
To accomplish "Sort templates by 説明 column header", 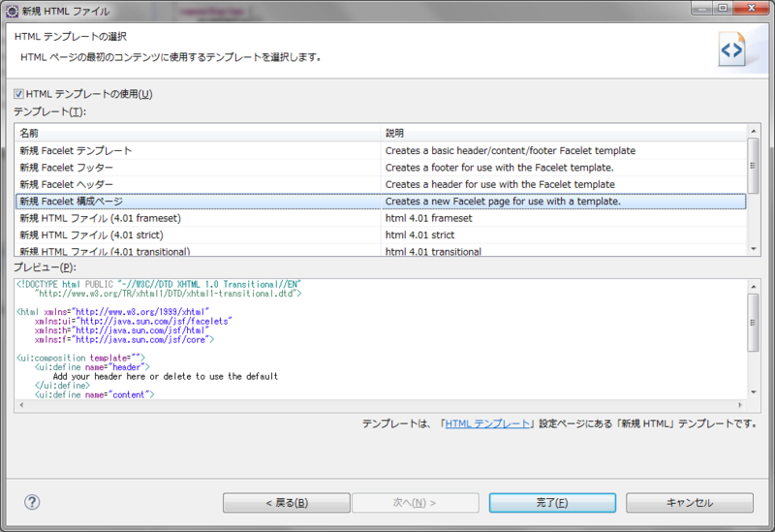I will click(x=564, y=133).
